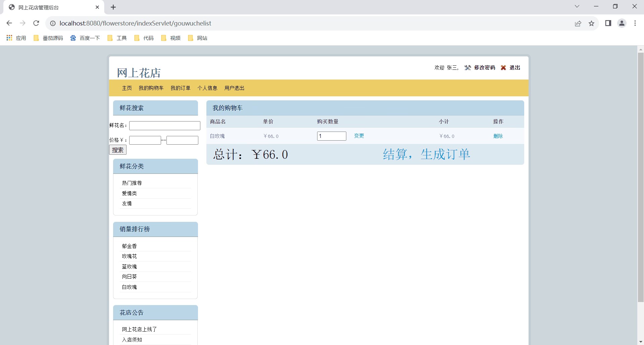The width and height of the screenshot is (644, 345).
Task: Open the browser profile avatar
Action: pyautogui.click(x=622, y=23)
